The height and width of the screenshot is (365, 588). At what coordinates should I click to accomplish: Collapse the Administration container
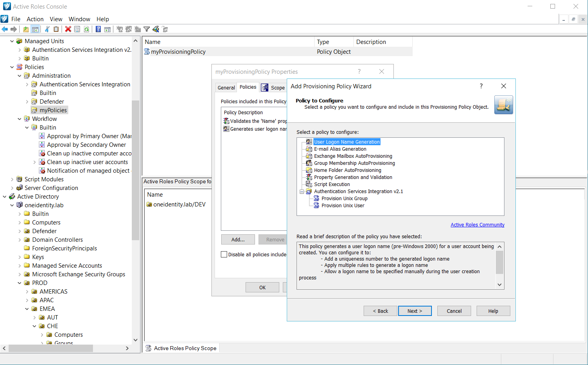pyautogui.click(x=19, y=75)
